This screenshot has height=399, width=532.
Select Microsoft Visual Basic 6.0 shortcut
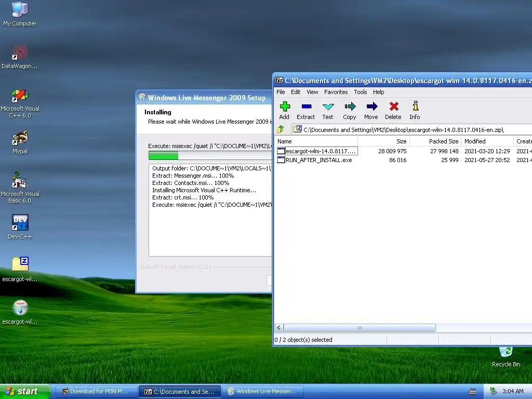[20, 180]
